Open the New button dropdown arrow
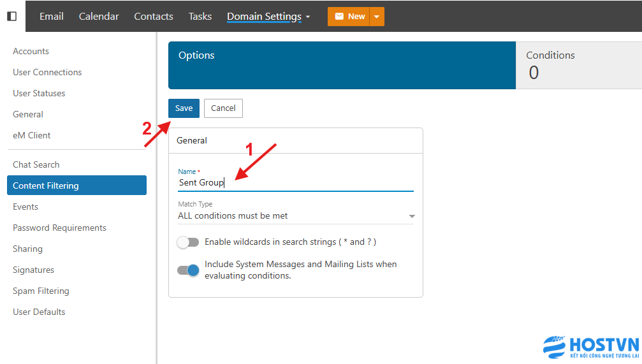642x364 pixels. click(x=377, y=17)
